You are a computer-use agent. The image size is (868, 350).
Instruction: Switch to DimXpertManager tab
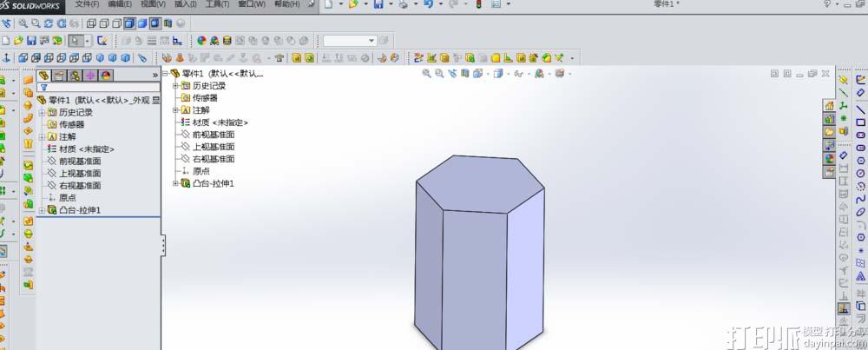pyautogui.click(x=90, y=76)
